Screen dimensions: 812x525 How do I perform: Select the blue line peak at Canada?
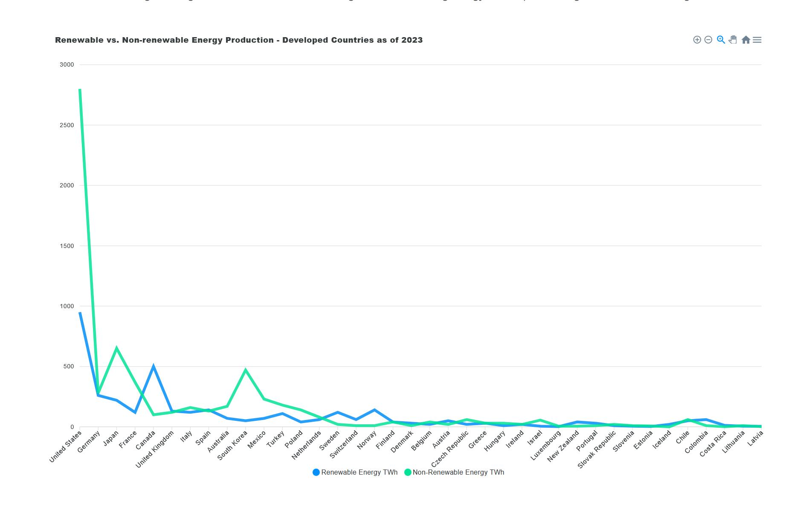(x=154, y=367)
